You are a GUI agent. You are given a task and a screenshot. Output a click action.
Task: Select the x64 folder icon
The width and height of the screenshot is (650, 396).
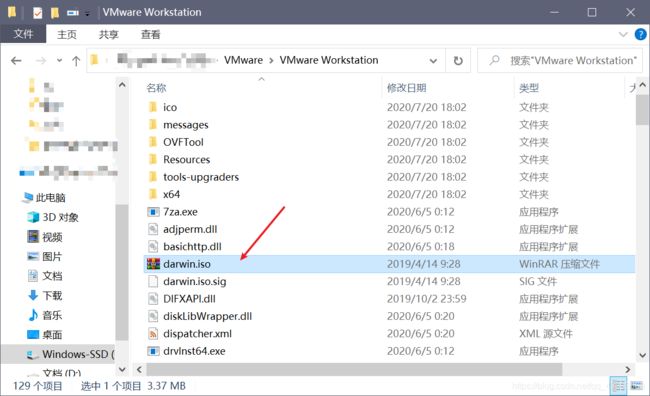(x=153, y=194)
